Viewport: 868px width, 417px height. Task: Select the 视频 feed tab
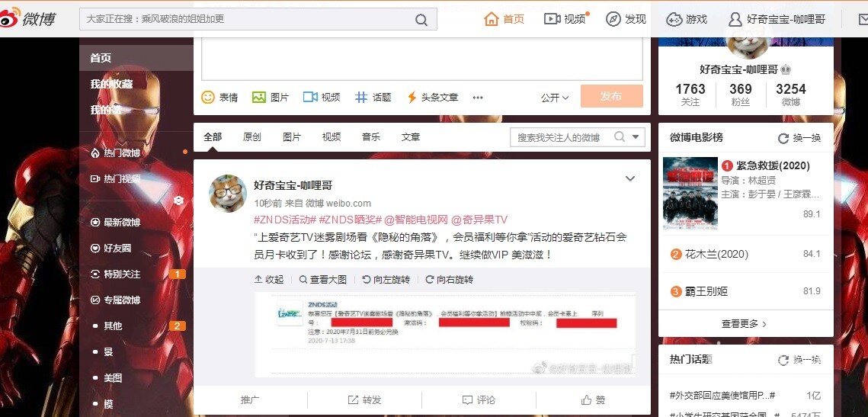tap(332, 136)
